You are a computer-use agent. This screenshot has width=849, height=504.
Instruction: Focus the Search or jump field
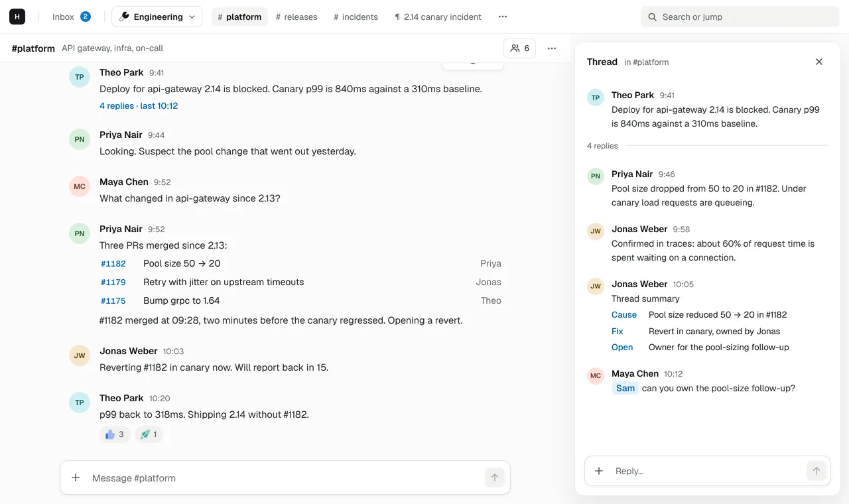click(x=740, y=17)
